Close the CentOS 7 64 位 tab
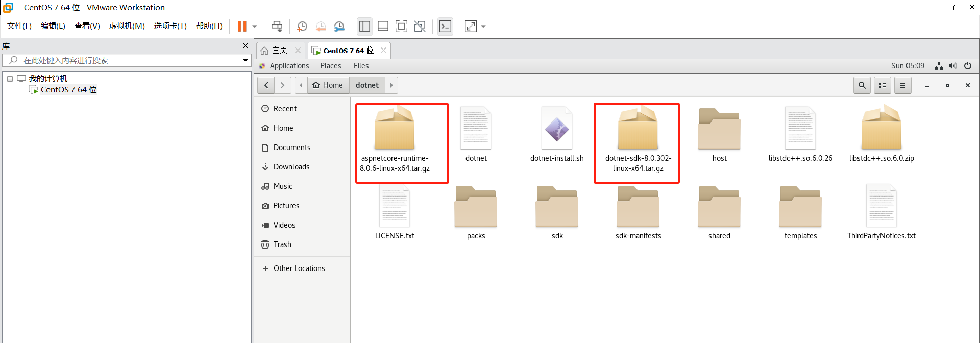The height and width of the screenshot is (343, 980). point(383,51)
